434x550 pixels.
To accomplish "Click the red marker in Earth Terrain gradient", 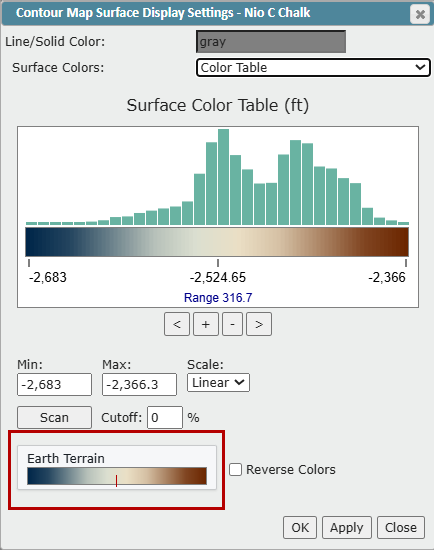I will 116,480.
